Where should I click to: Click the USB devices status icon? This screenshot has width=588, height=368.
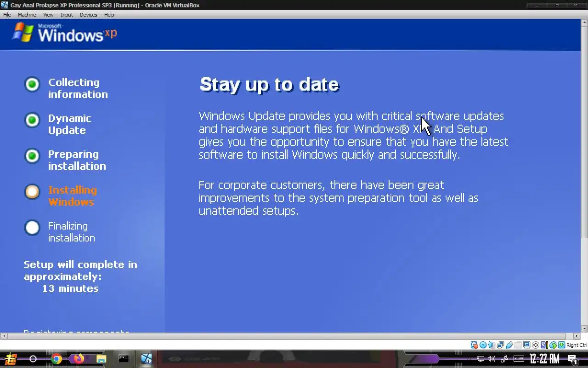(x=509, y=345)
